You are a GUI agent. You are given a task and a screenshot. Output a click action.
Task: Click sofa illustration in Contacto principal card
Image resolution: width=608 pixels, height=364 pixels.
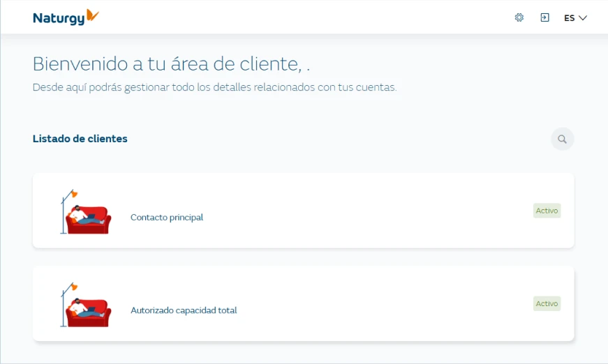[88, 218]
